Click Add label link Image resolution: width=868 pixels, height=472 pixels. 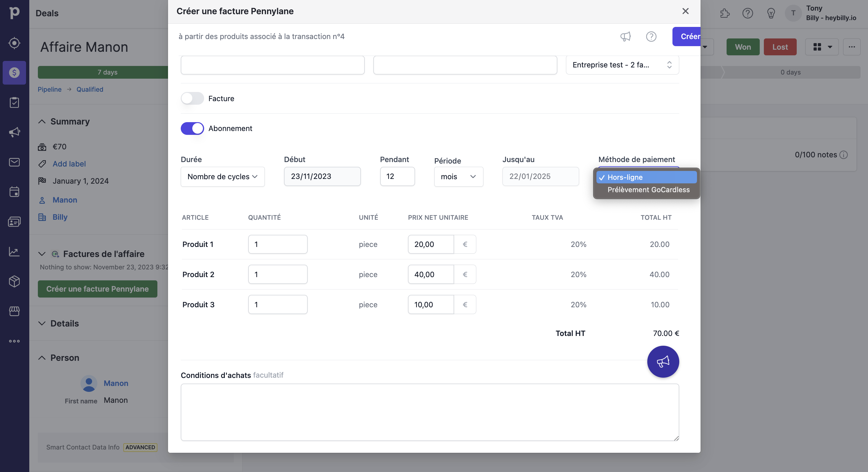tap(69, 164)
